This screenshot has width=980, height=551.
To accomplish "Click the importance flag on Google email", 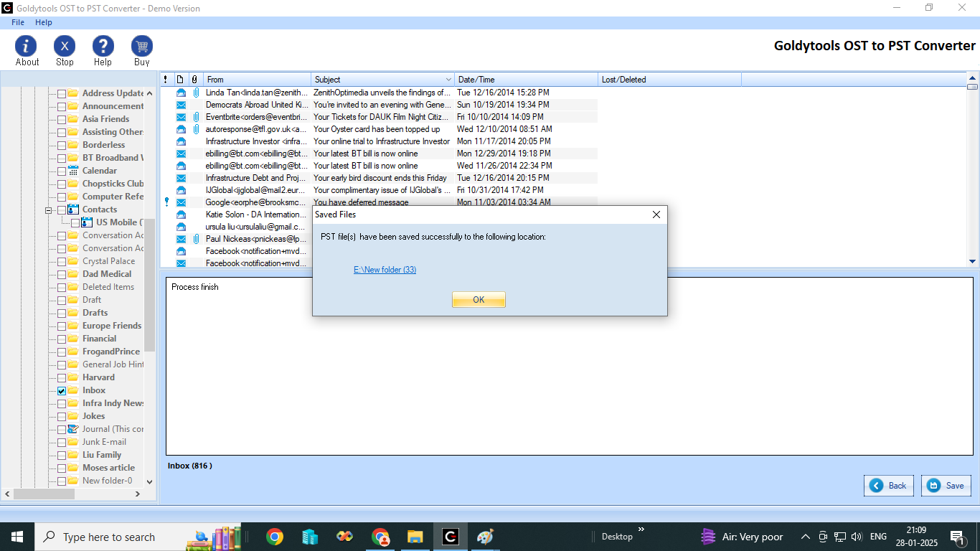I will point(166,202).
